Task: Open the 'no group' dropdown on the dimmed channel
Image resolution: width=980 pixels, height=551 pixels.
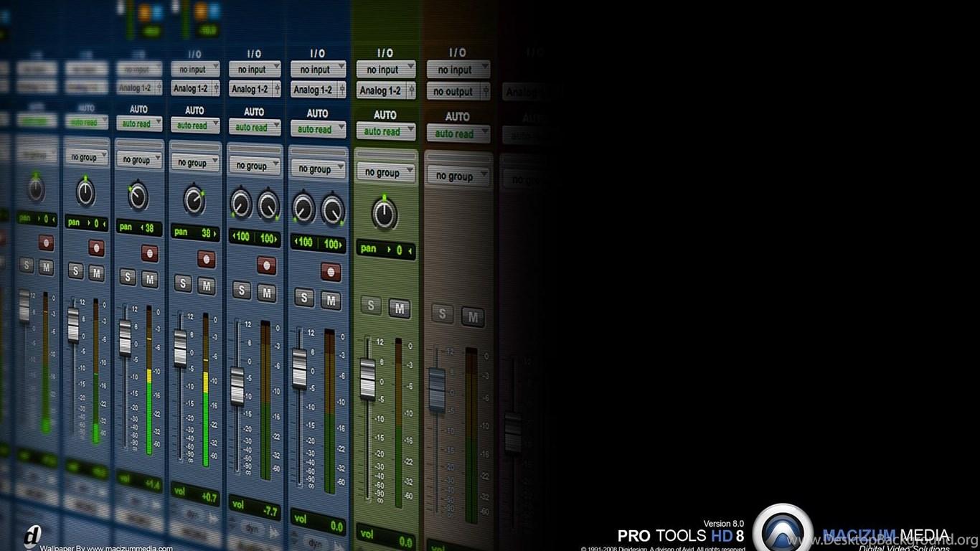Action: point(458,176)
